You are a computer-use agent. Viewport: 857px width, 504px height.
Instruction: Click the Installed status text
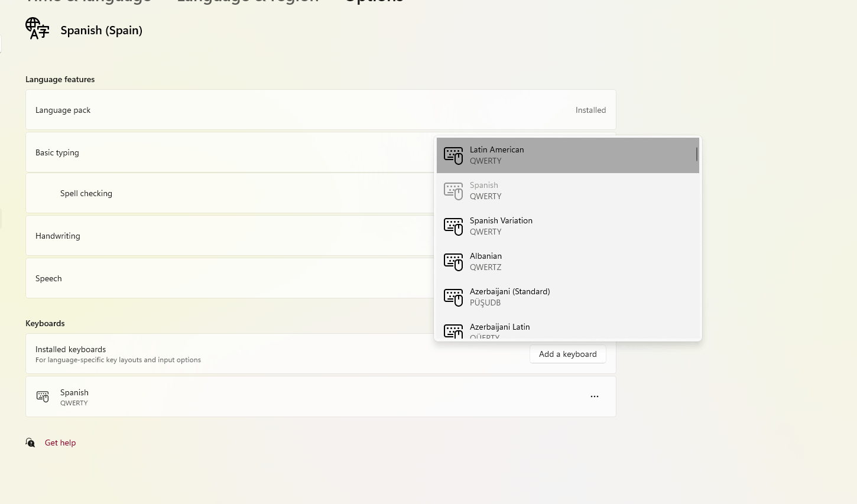point(590,110)
